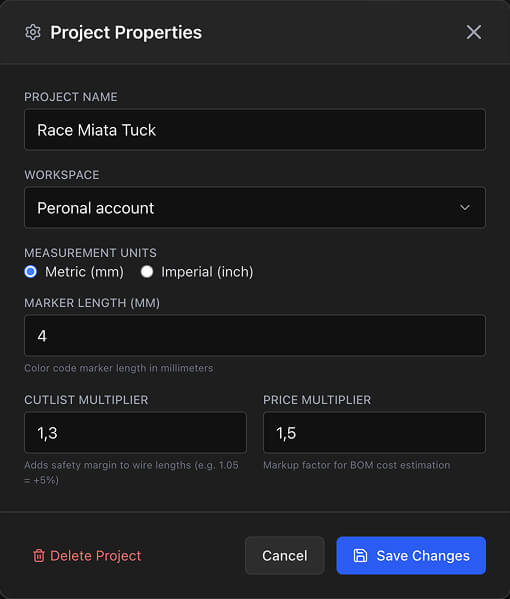This screenshot has width=510, height=599.
Task: Click the Marker Length (MM) label
Action: (x=92, y=303)
